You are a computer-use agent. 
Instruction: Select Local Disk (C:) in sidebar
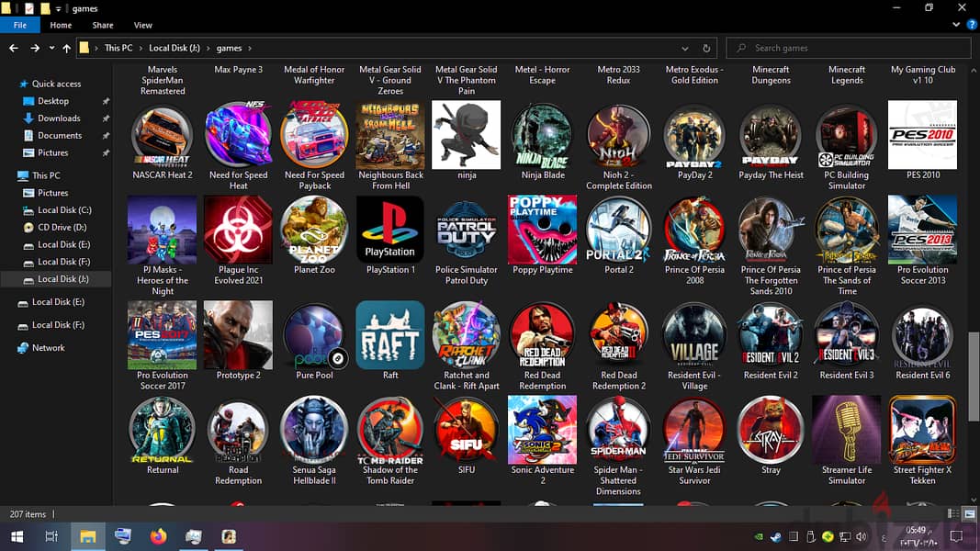(64, 210)
